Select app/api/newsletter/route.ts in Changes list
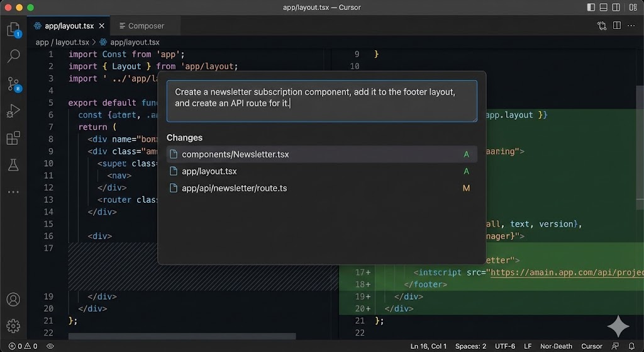 [x=321, y=188]
